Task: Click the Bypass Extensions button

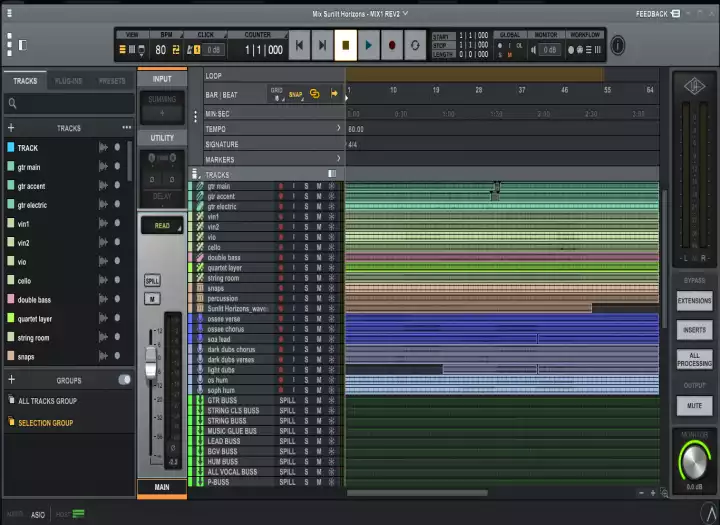Action: 694,300
